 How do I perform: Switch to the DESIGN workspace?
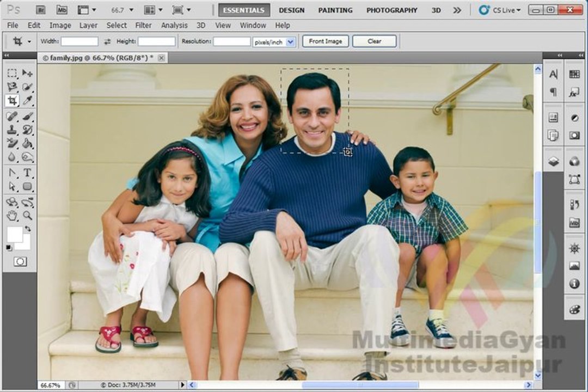click(291, 10)
